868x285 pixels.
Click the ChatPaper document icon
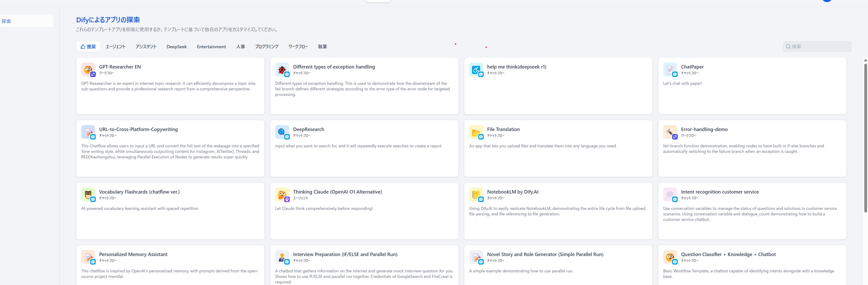coord(670,70)
